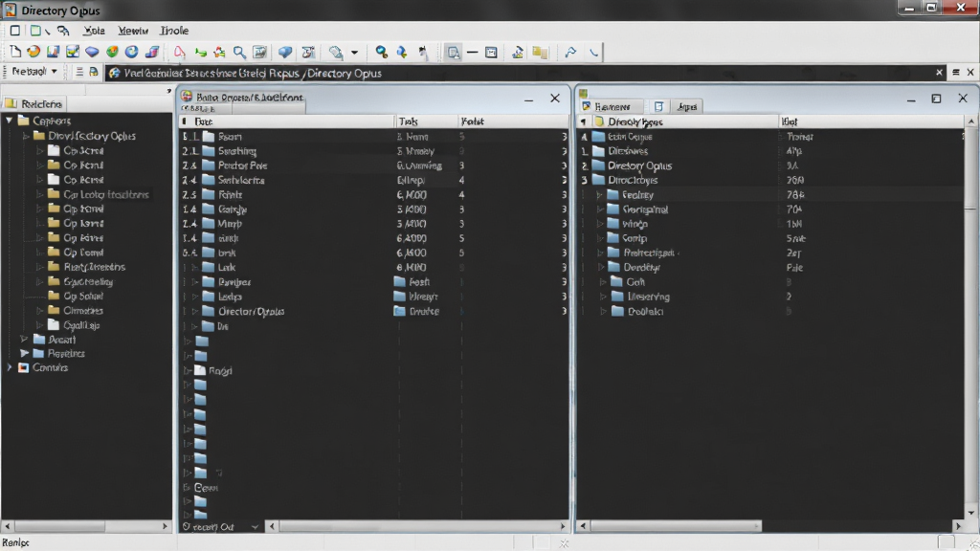This screenshot has height=551, width=980.
Task: Click the hamburger icon right of address bar
Action: [956, 73]
